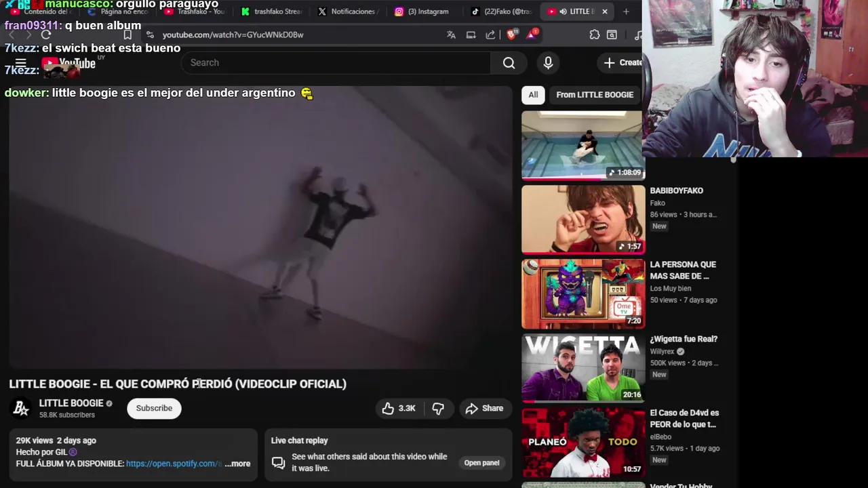Open LA PERSONA QUE MAS SABE title
This screenshot has width=868, height=488.
pos(683,270)
